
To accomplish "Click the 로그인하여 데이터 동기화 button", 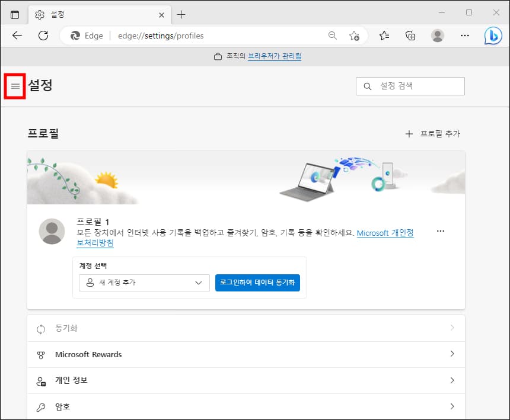I will (257, 283).
